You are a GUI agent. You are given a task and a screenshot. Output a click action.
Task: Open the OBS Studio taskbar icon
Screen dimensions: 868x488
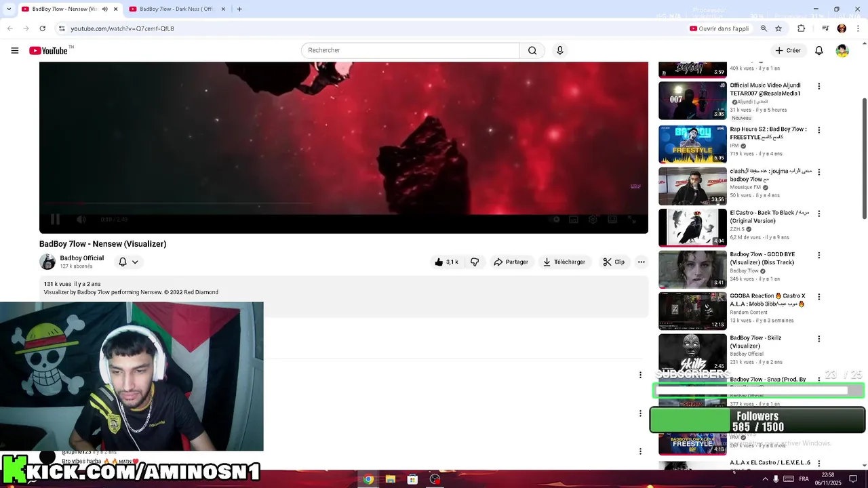[x=435, y=479]
